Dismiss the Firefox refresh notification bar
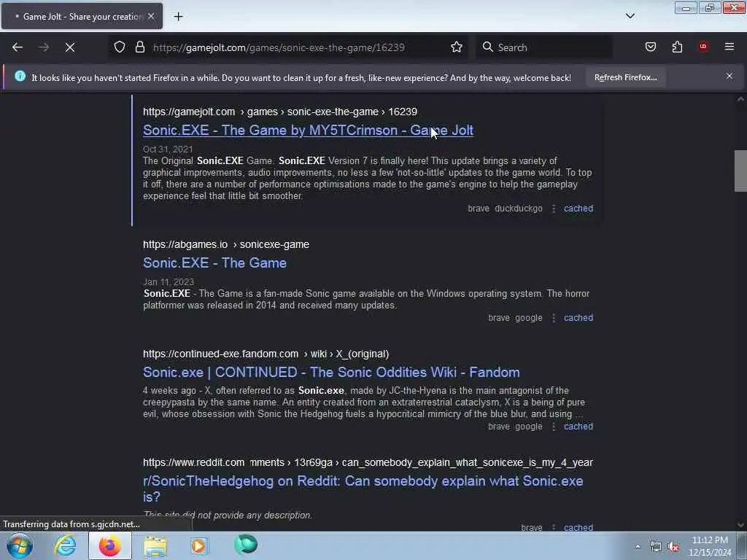This screenshot has height=560, width=747. (x=729, y=76)
